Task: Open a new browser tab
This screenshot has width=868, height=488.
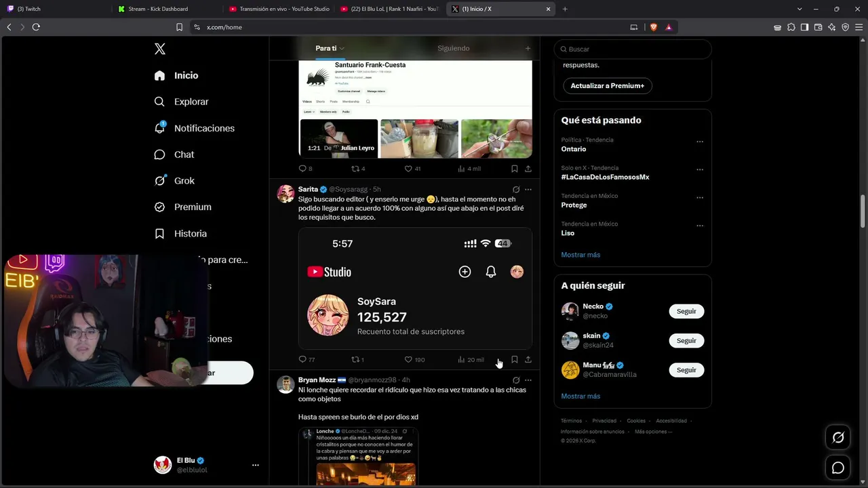Action: click(x=565, y=9)
